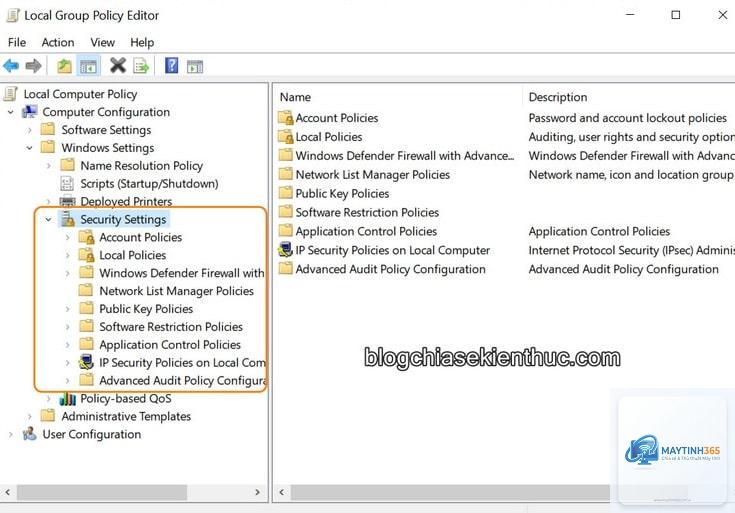Select Software Restriction Policies in list

(367, 212)
